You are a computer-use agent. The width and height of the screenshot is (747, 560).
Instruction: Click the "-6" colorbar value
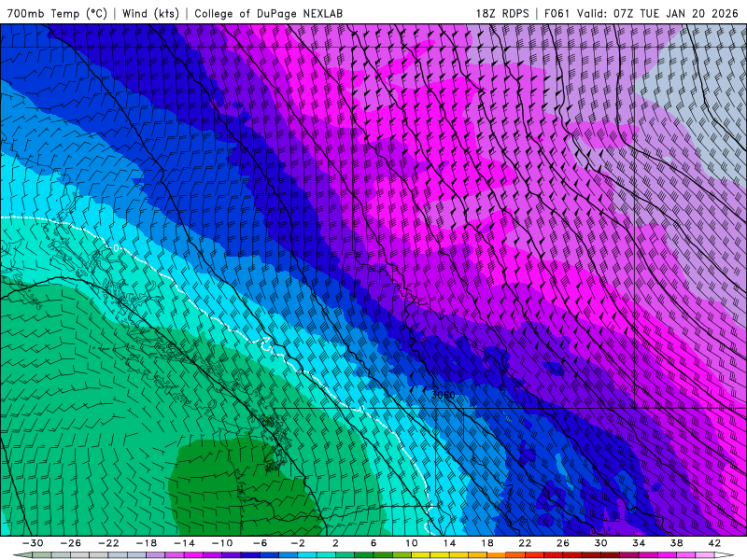click(261, 543)
